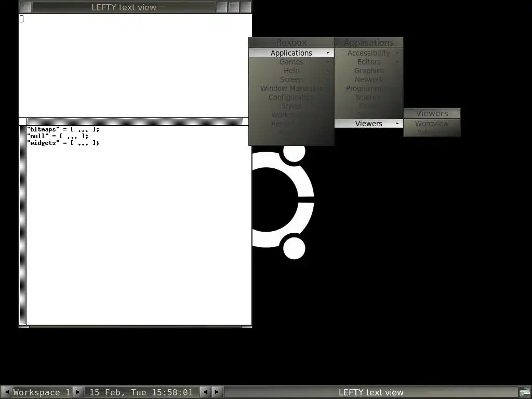Select the "null" = [ ... ]; line
This screenshot has width=532, height=399.
(x=58, y=136)
